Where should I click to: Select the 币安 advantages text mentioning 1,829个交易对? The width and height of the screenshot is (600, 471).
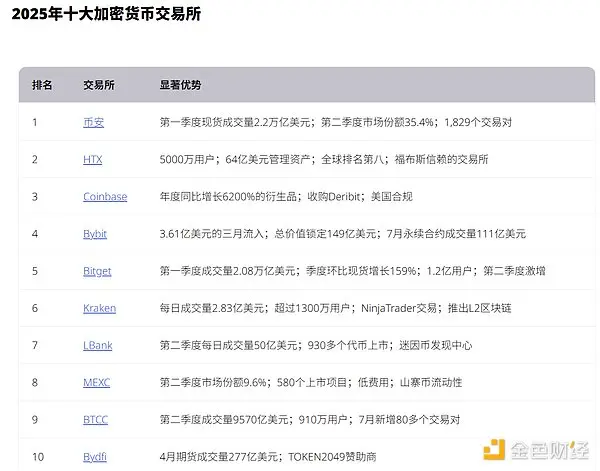(336, 122)
